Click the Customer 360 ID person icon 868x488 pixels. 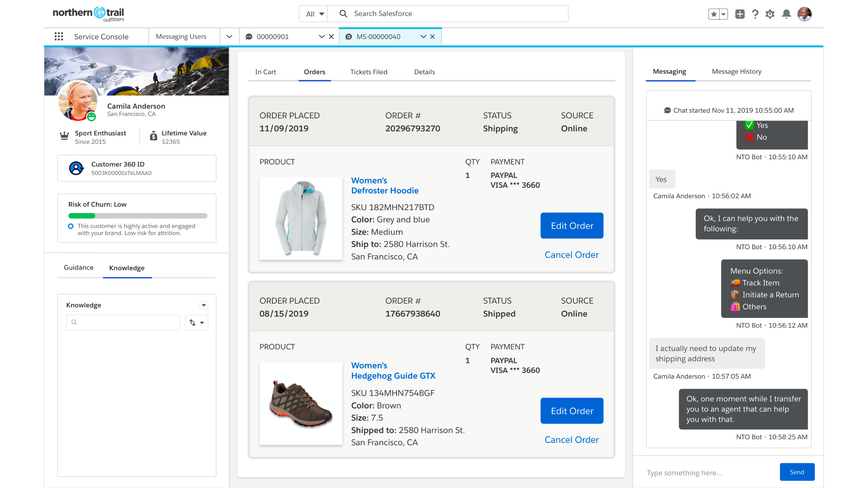pos(76,168)
